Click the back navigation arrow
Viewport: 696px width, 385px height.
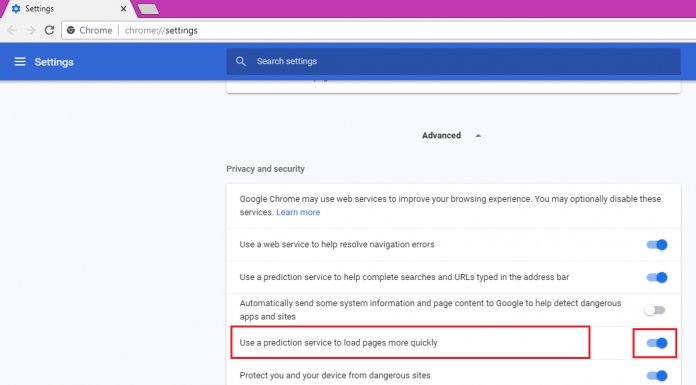(x=12, y=30)
